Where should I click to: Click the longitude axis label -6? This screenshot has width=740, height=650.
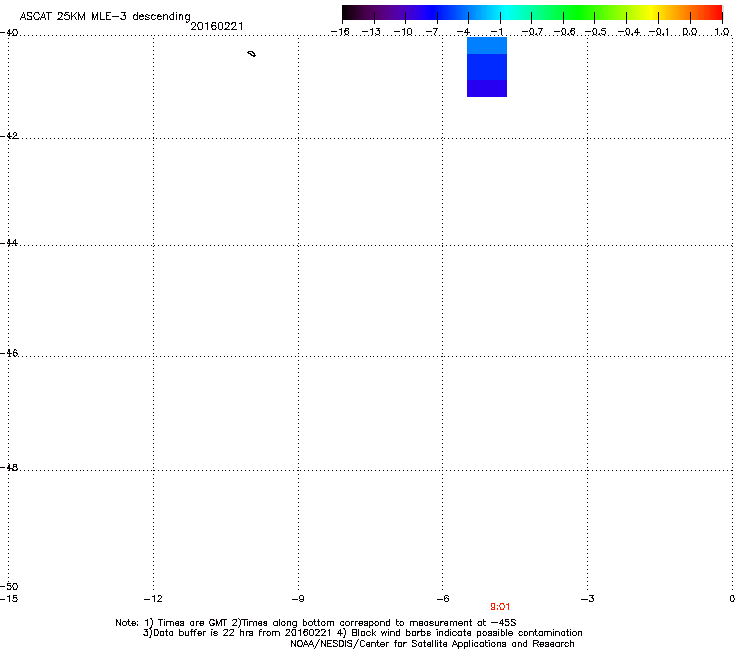coord(443,599)
